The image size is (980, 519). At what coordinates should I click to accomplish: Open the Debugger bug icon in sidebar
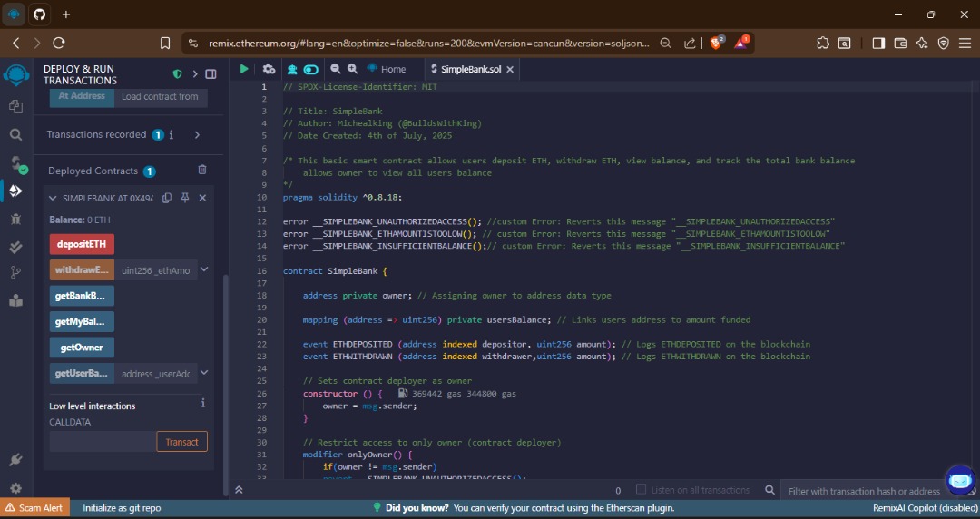click(x=15, y=219)
